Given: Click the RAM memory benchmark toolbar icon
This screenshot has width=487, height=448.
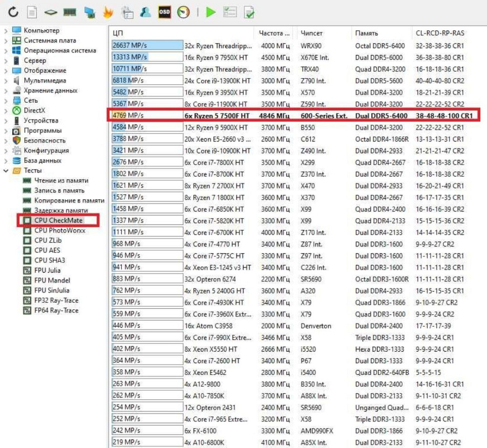Looking at the screenshot, I should tap(70, 12).
